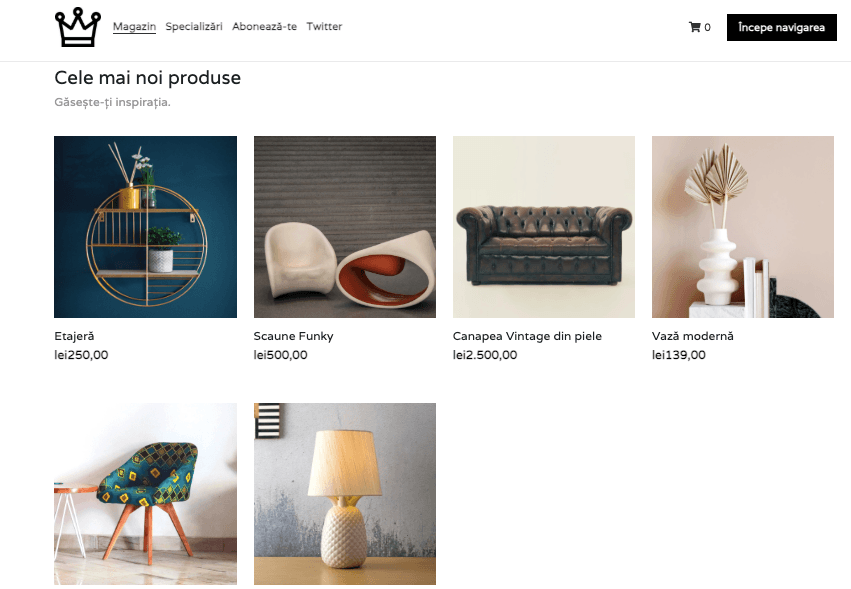Open the patterned armchair product image

145,493
